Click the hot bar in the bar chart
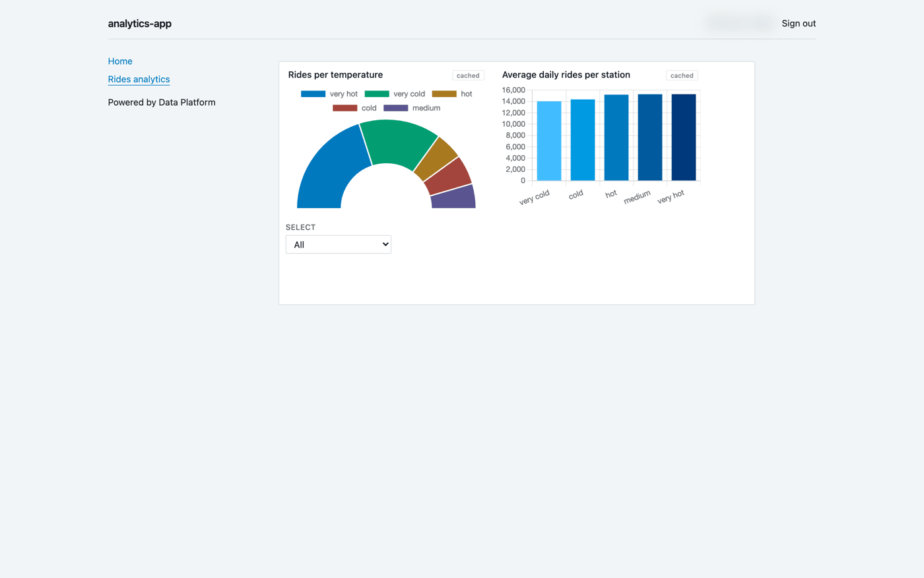924x578 pixels. pos(616,137)
